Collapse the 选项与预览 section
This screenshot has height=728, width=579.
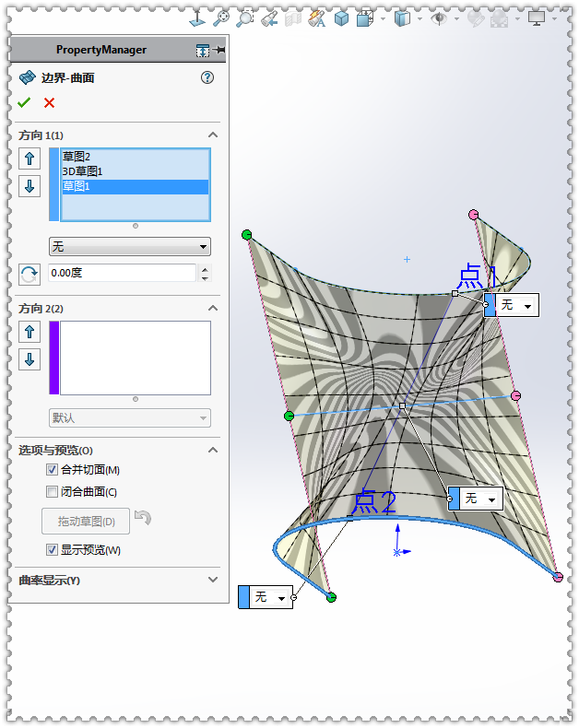pos(213,451)
